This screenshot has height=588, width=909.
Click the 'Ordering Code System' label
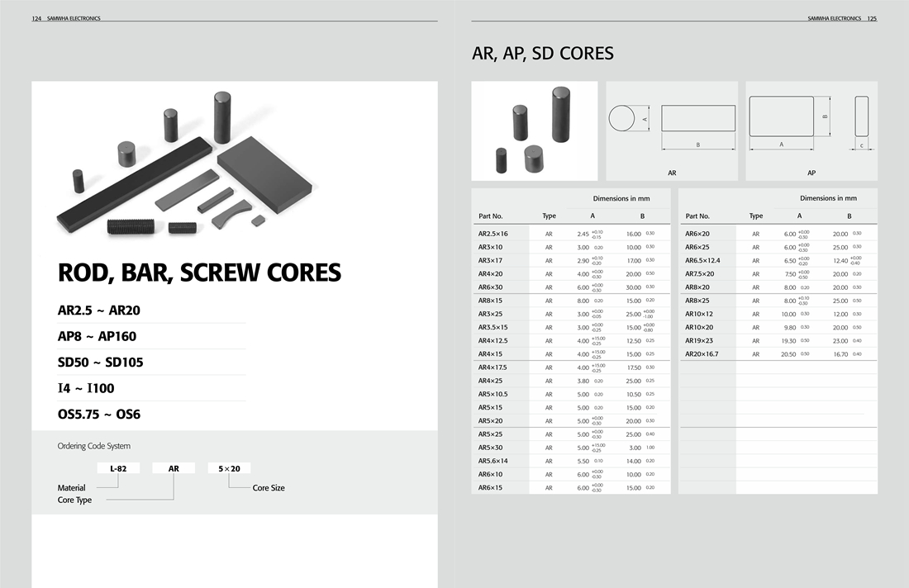[x=93, y=446]
